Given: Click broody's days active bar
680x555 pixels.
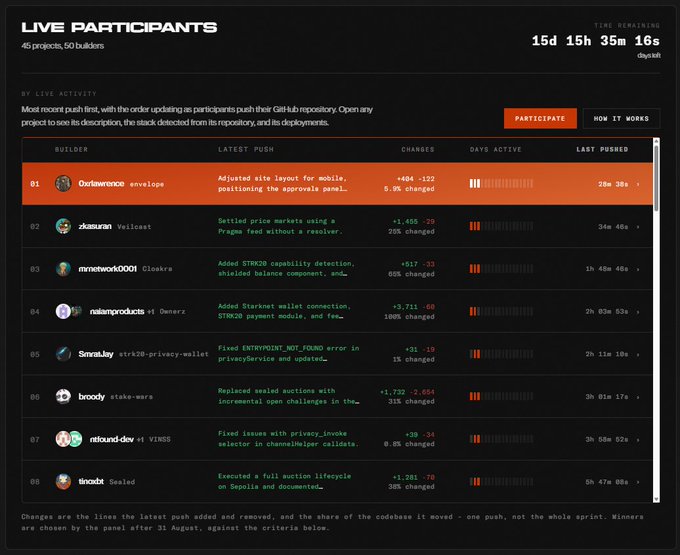Looking at the screenshot, I should pyautogui.click(x=501, y=396).
